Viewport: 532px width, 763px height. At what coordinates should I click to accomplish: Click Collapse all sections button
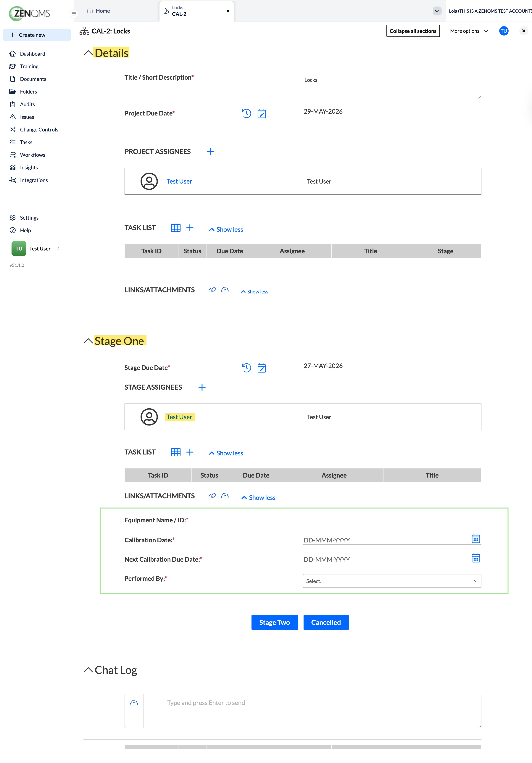413,31
